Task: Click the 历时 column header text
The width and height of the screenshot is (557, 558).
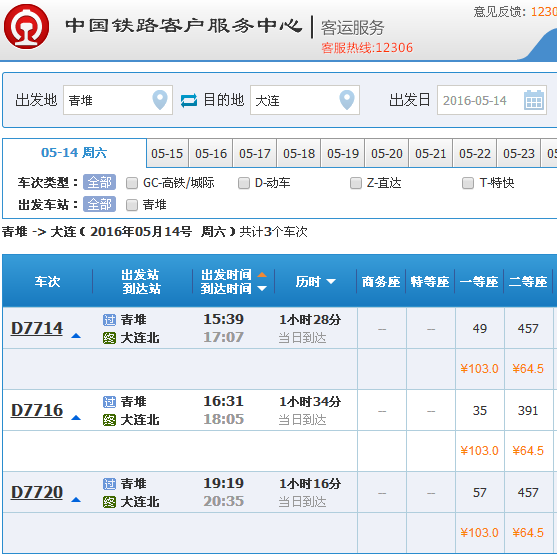Action: [x=308, y=281]
